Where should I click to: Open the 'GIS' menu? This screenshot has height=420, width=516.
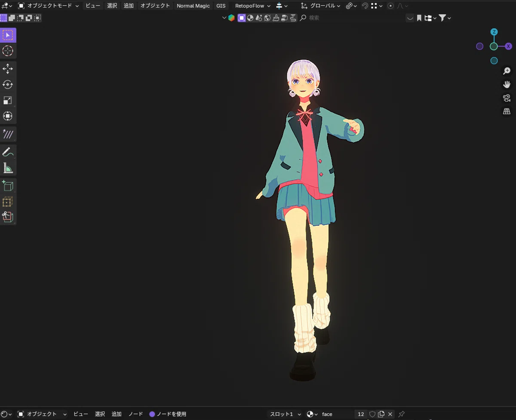click(221, 6)
